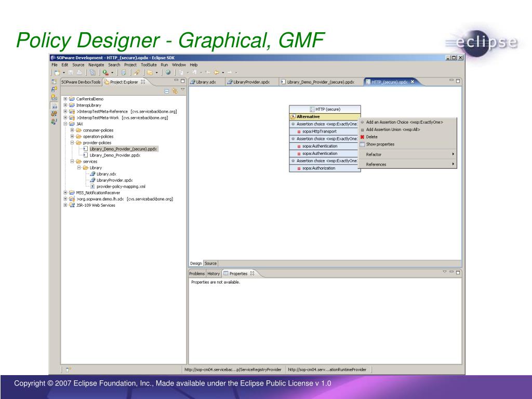
Task: Collapse the JAX project node
Action: pos(65,124)
